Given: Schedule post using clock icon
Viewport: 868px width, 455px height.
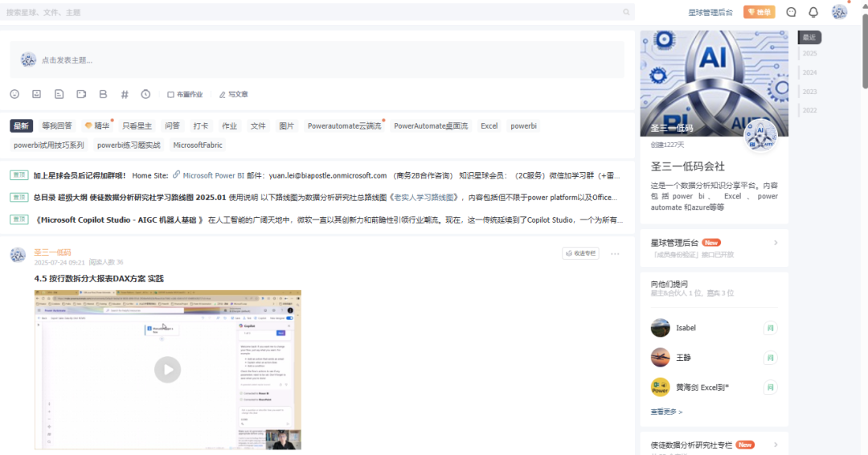Looking at the screenshot, I should click(145, 94).
